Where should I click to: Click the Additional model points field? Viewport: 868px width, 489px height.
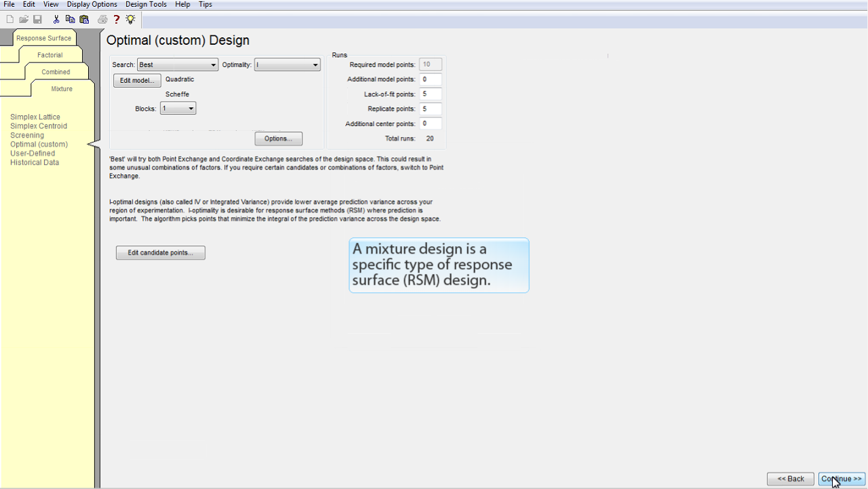tap(431, 79)
